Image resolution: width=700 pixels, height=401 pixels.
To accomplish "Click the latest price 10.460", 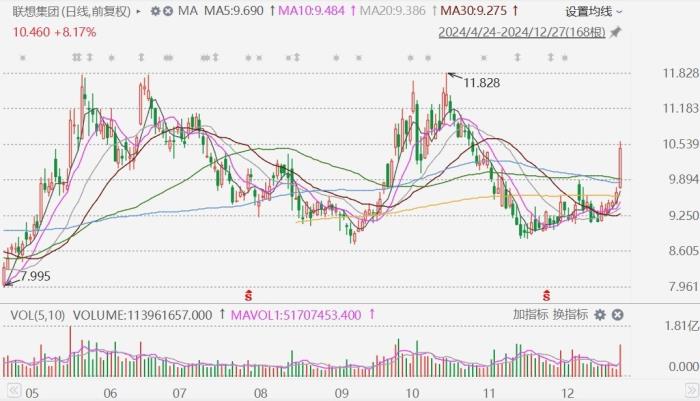I will pos(31,33).
